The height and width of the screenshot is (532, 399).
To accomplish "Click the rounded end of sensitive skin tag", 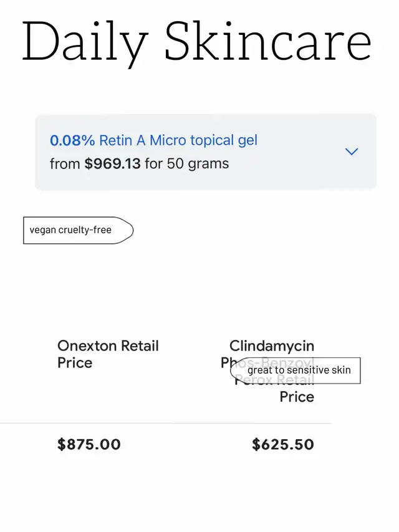I will [x=236, y=370].
